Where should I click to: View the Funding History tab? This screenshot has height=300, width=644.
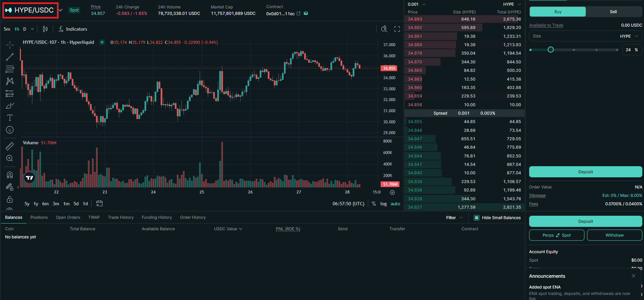tap(157, 217)
